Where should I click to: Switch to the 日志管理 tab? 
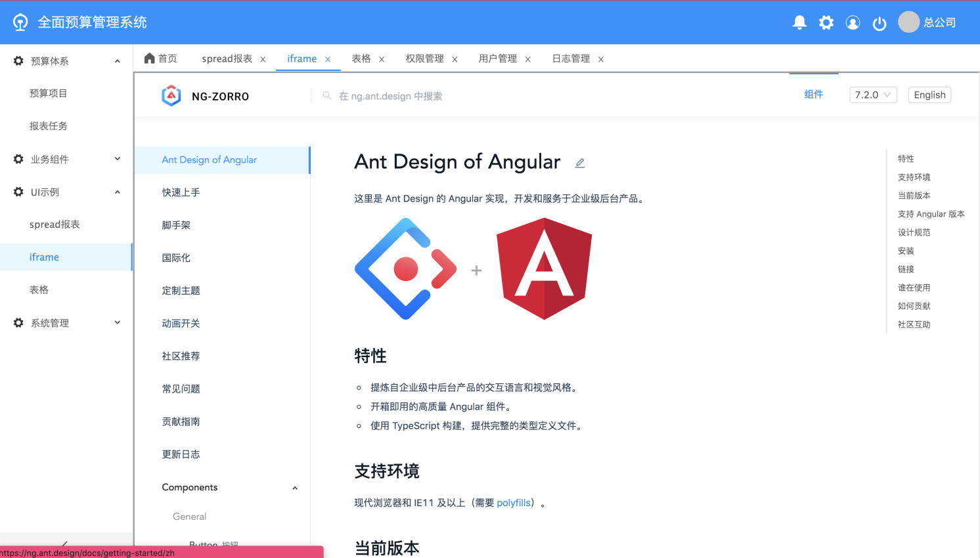pyautogui.click(x=571, y=58)
